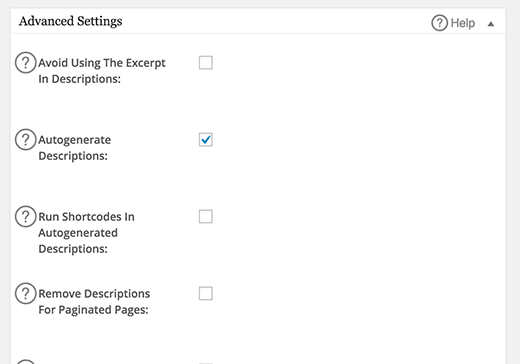Check Remove Descriptions For Paginated Pages box

coord(206,294)
